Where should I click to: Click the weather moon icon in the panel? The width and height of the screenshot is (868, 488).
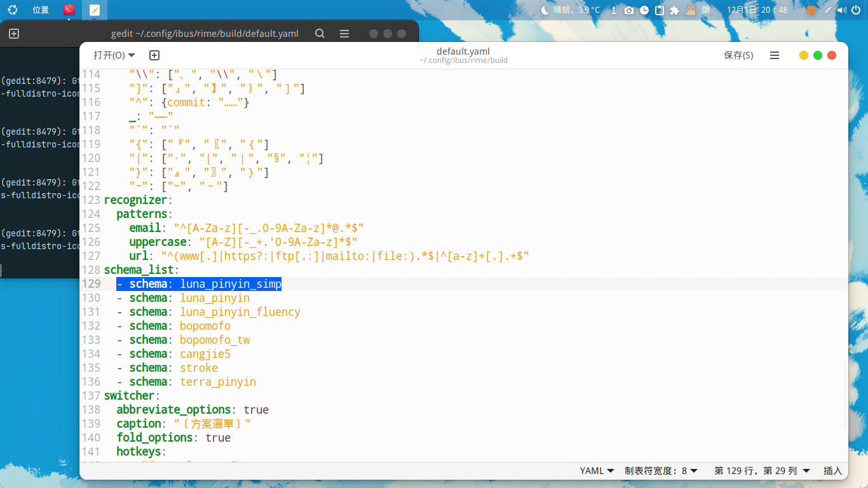coord(545,10)
